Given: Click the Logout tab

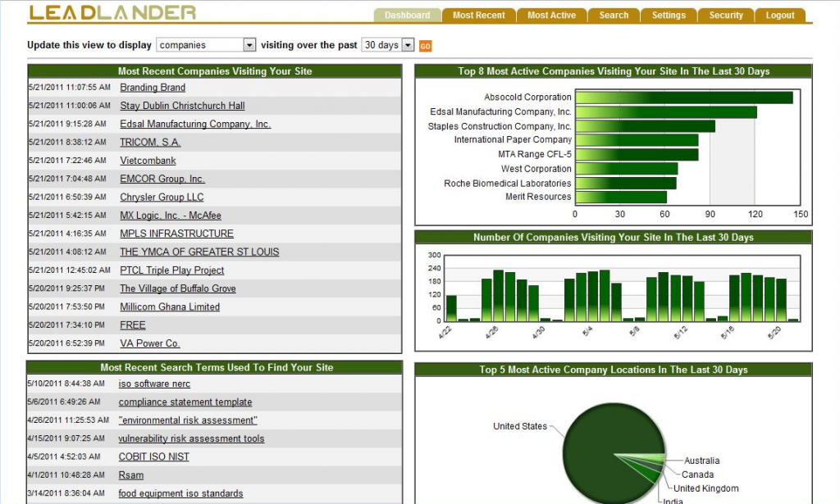Looking at the screenshot, I should click(x=780, y=16).
